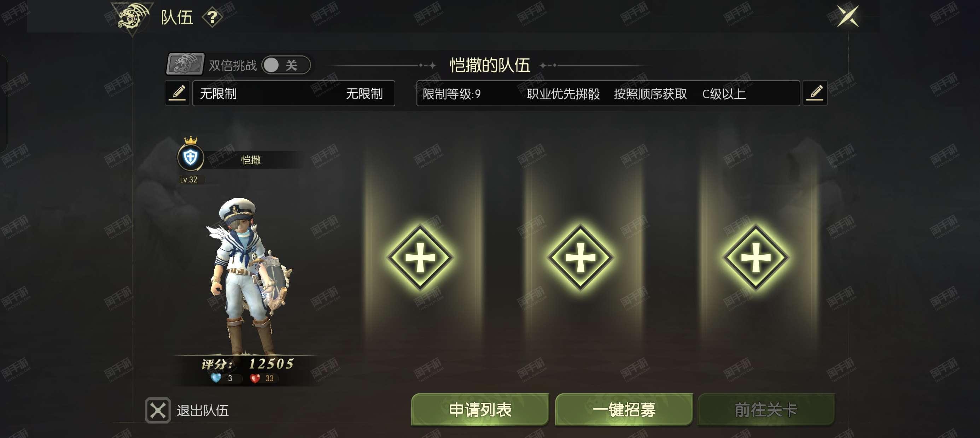Viewport: 980px width, 438px height.
Task: Click the 前往关卡 go to stage button
Action: (766, 409)
